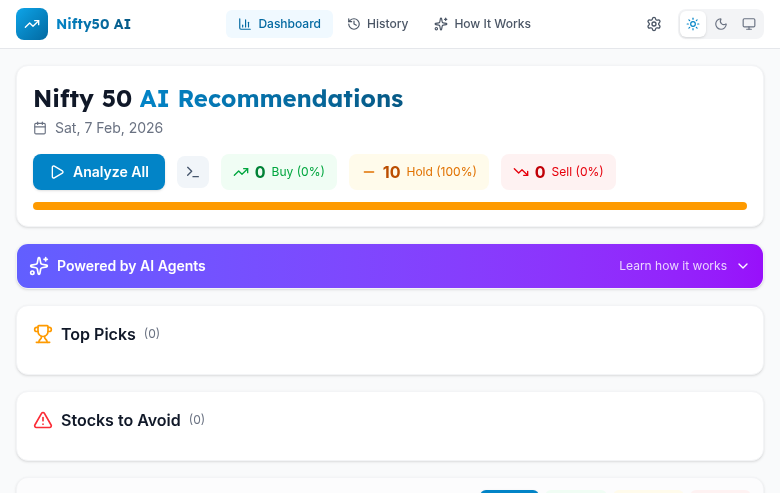
Task: Filter by the 0 Buy badge
Action: pos(279,172)
